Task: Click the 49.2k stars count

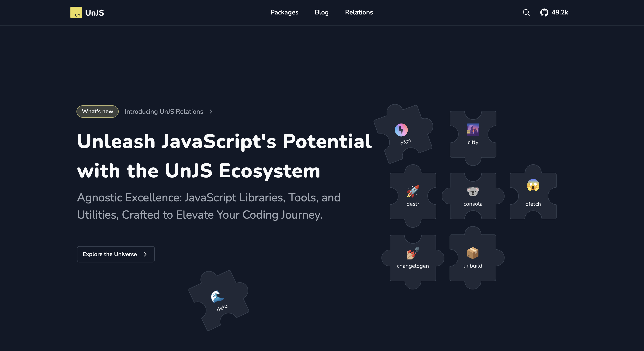Action: pos(560,13)
